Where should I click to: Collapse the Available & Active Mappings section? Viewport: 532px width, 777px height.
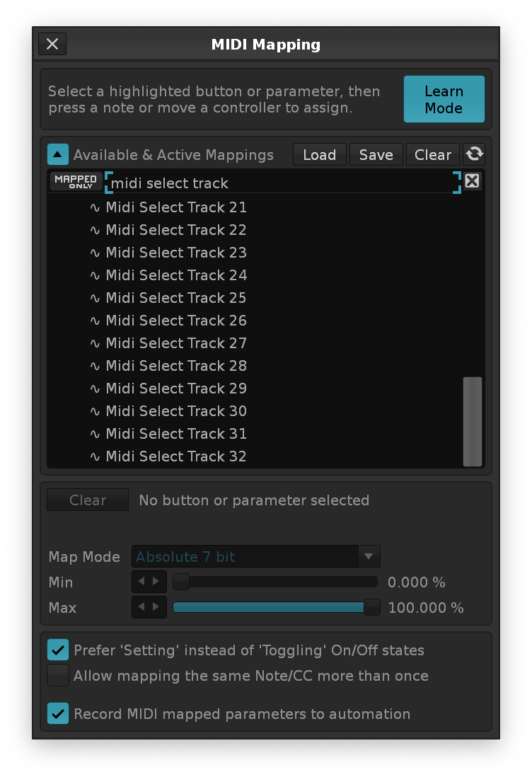(58, 154)
